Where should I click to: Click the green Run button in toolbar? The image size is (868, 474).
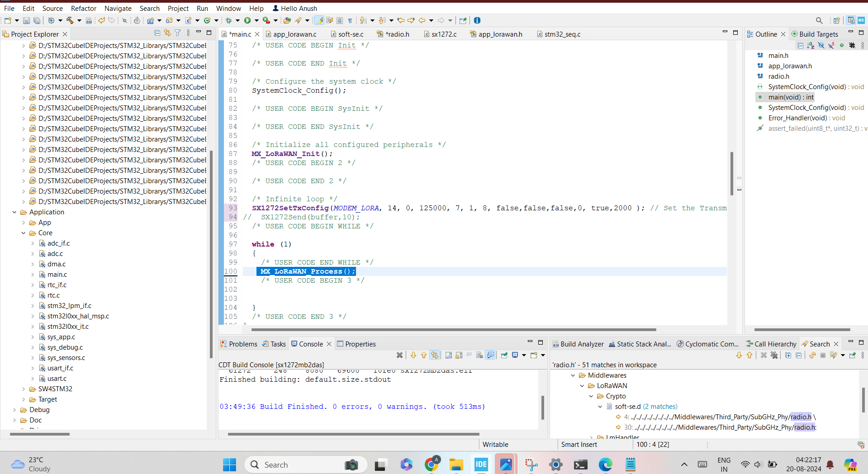pyautogui.click(x=247, y=20)
